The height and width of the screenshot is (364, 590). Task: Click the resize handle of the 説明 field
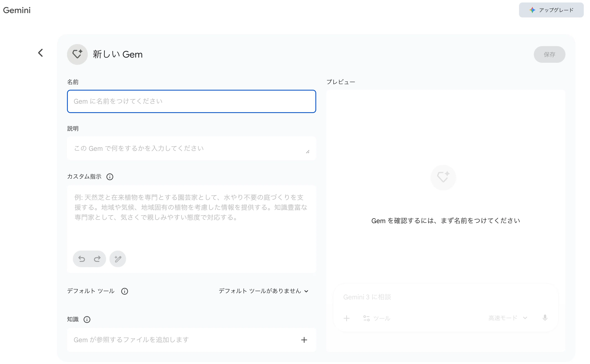(x=308, y=152)
